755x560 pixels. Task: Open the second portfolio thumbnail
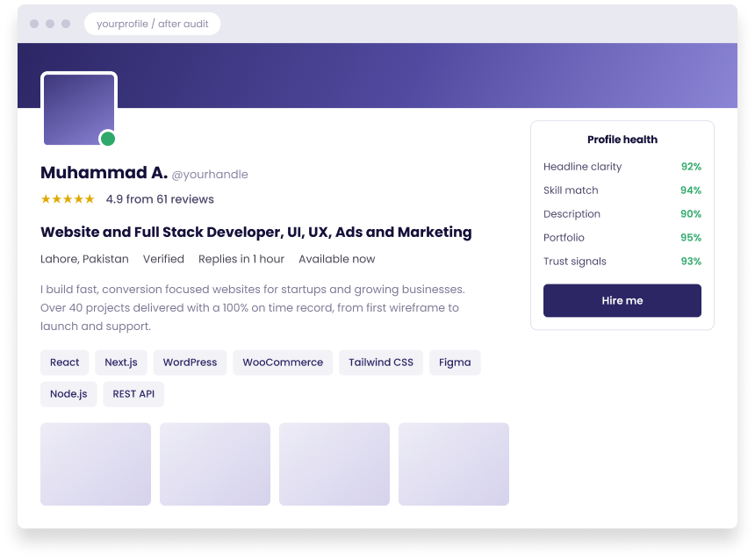coord(215,464)
